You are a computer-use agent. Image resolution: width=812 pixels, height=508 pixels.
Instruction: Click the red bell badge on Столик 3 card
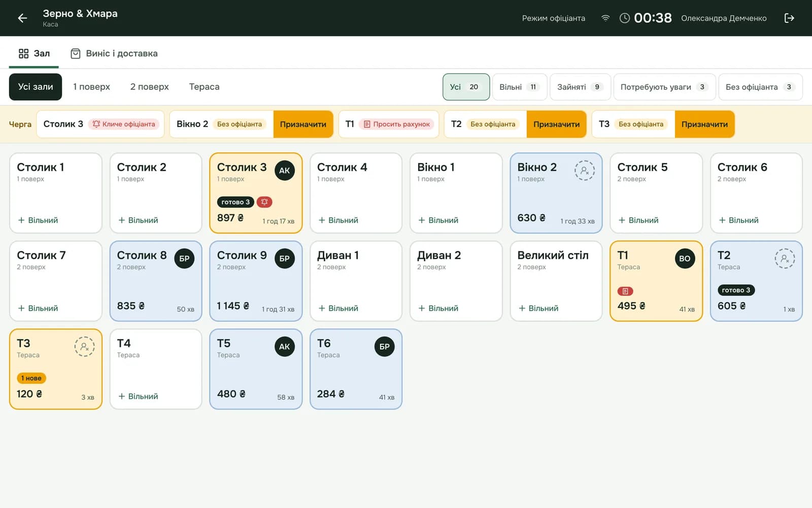click(264, 202)
